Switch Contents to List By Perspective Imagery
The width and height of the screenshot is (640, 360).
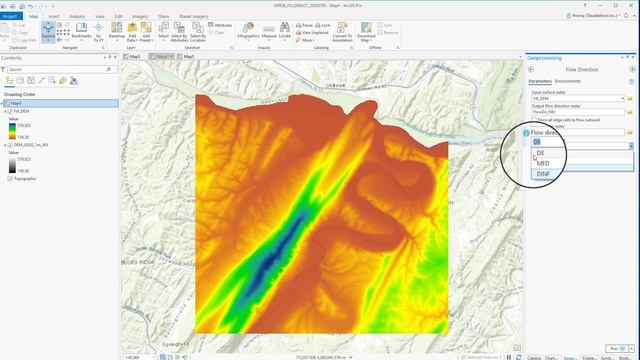click(x=73, y=81)
